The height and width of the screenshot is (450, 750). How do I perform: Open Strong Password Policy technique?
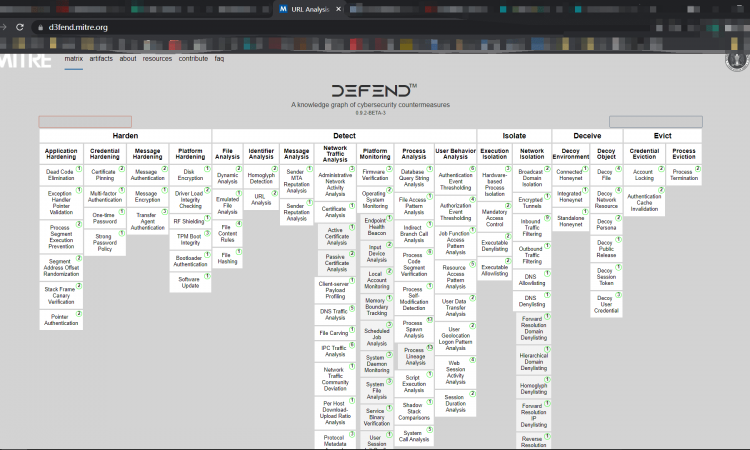(x=105, y=242)
